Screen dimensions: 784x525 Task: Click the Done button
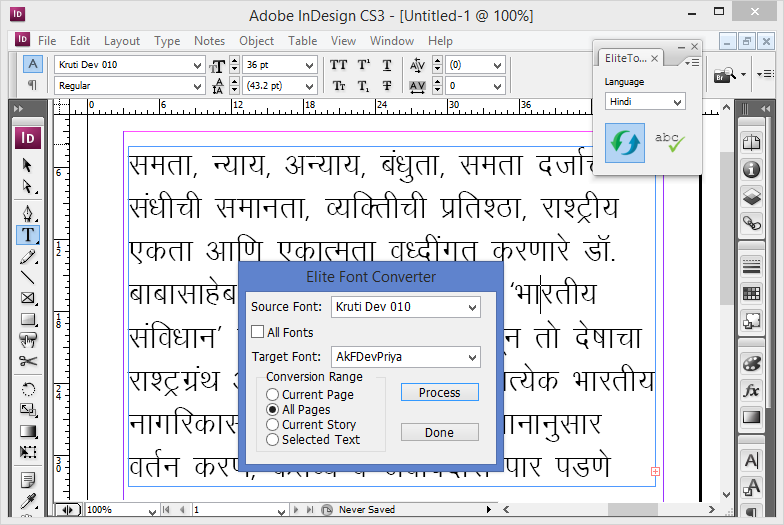pos(440,432)
